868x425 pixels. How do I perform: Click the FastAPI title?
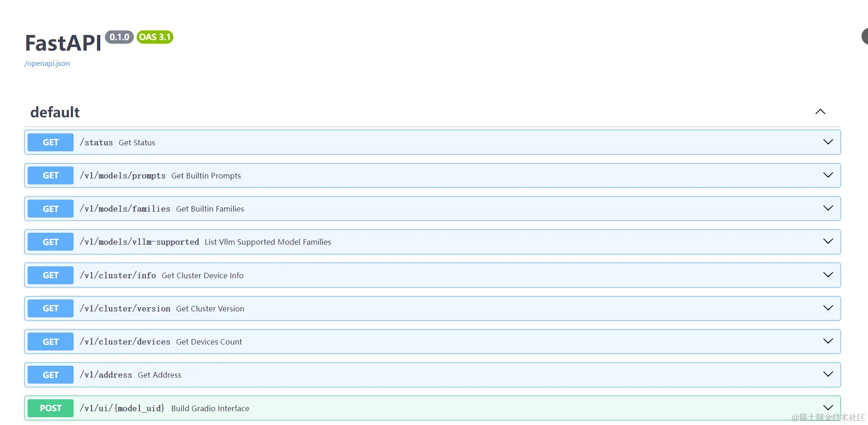[x=63, y=43]
